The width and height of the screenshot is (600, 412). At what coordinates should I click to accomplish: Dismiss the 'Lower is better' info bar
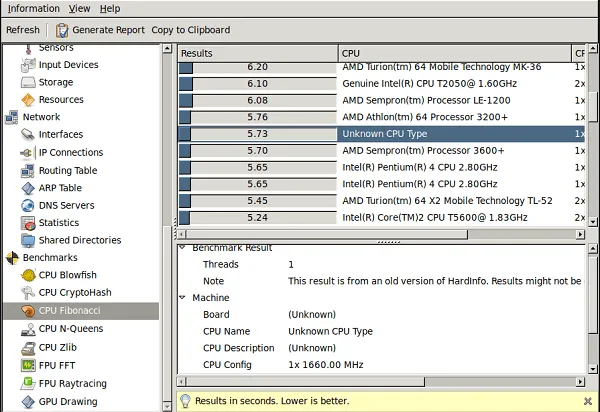pyautogui.click(x=588, y=401)
